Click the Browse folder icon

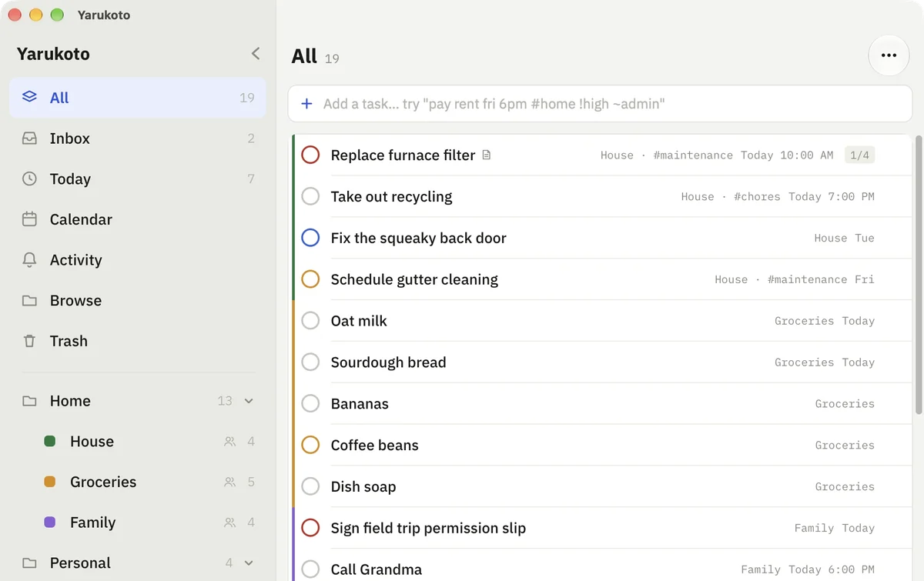[x=29, y=300]
